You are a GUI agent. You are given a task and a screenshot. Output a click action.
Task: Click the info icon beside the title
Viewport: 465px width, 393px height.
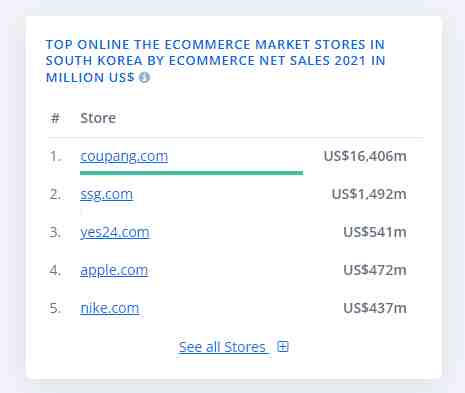[x=144, y=77]
